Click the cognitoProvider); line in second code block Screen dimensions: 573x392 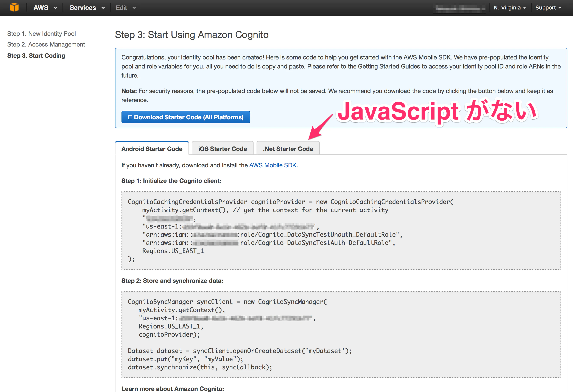click(169, 334)
